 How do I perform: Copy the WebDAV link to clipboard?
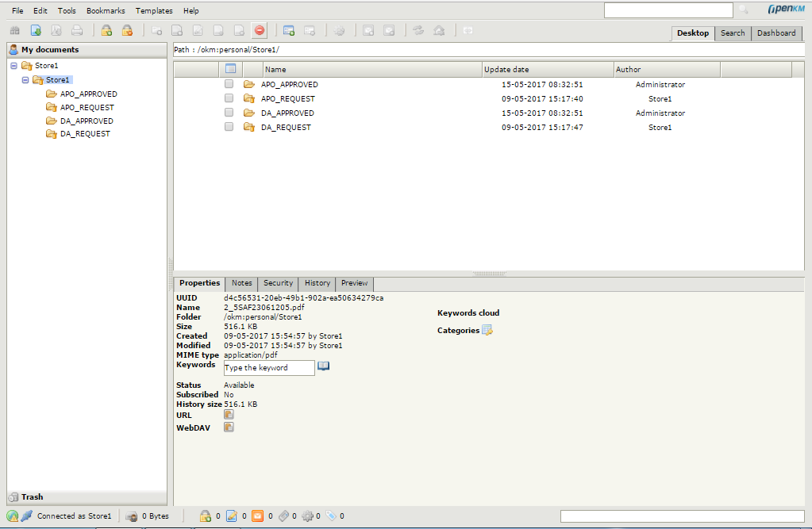pyautogui.click(x=229, y=427)
